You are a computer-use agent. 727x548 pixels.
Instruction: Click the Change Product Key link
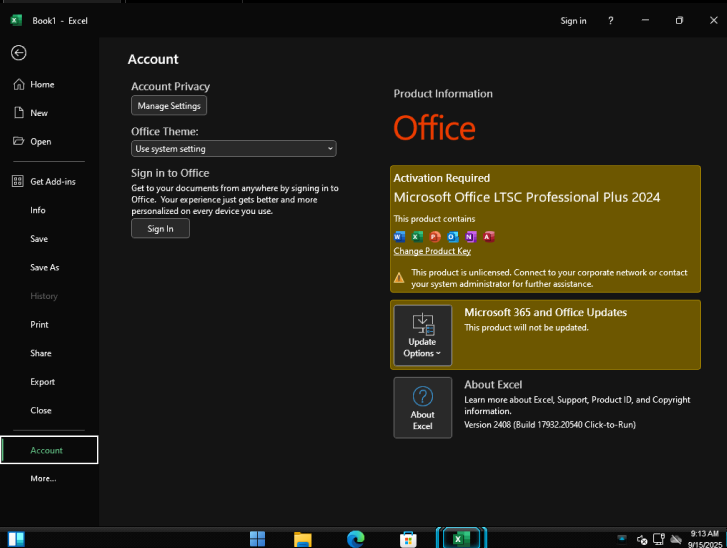[432, 251]
